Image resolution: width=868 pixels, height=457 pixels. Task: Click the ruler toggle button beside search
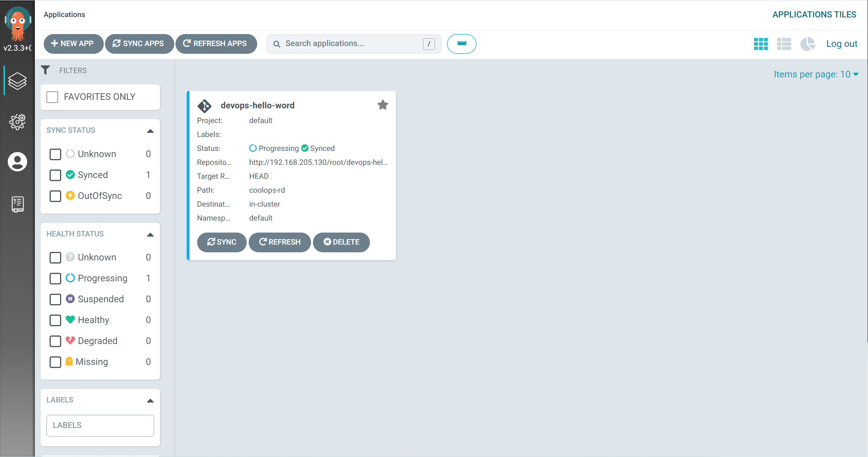pos(461,44)
